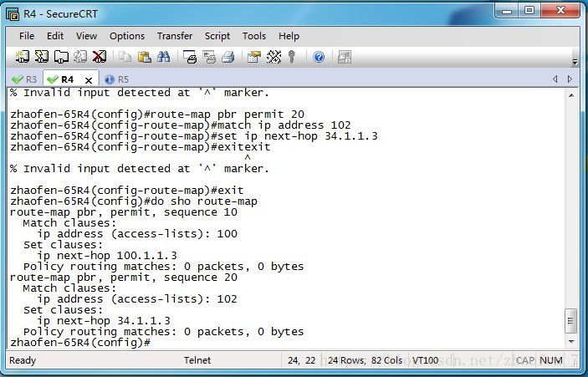Click 'ip address (access-lists): 100' line
The height and width of the screenshot is (377, 588).
(137, 234)
